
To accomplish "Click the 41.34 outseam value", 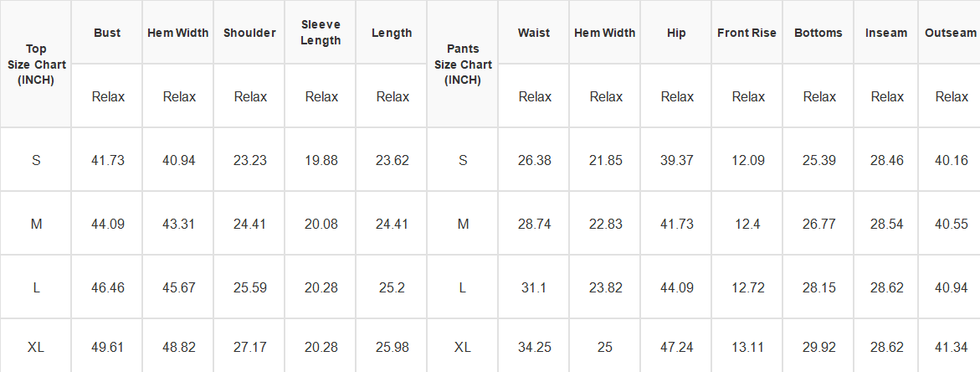I will tap(952, 347).
